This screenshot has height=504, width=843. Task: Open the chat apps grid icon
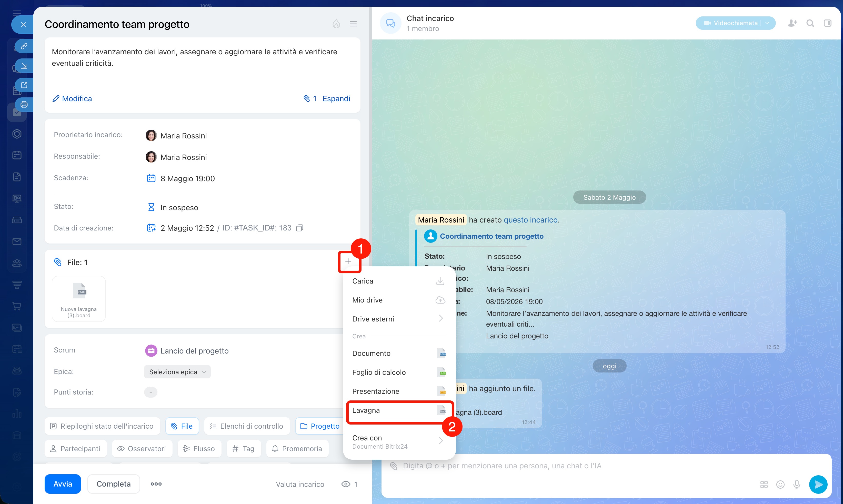pyautogui.click(x=764, y=485)
